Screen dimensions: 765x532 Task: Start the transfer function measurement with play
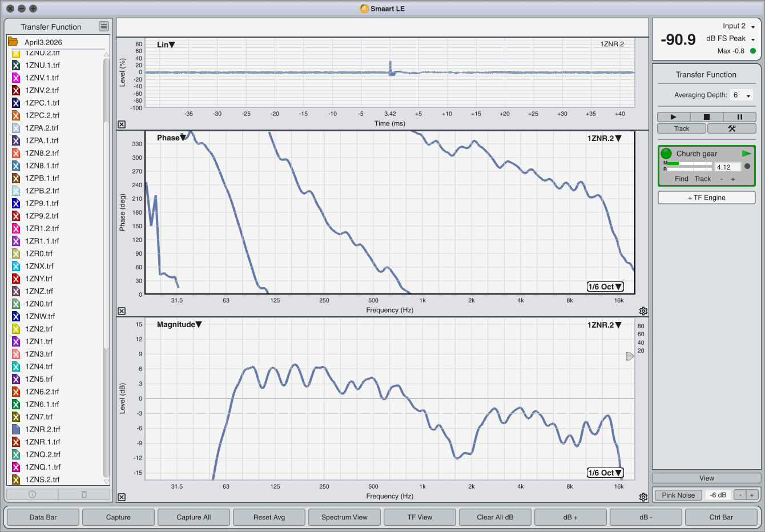pyautogui.click(x=674, y=116)
